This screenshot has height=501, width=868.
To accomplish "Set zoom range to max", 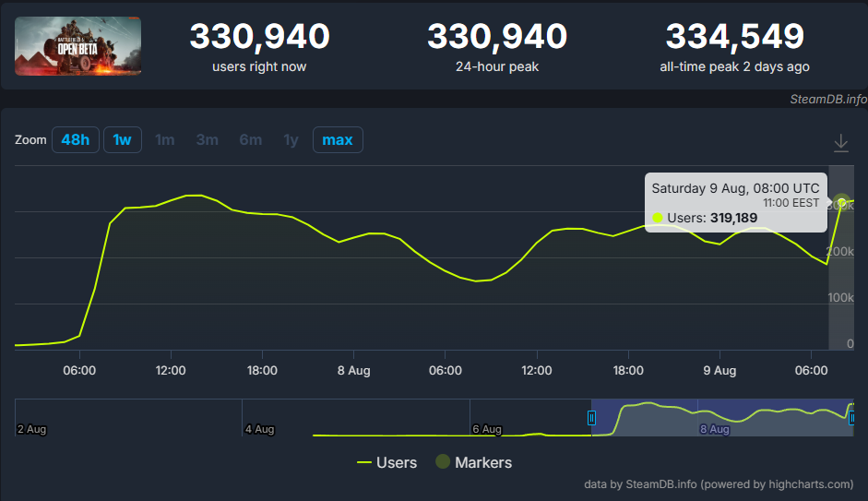I will coord(338,139).
